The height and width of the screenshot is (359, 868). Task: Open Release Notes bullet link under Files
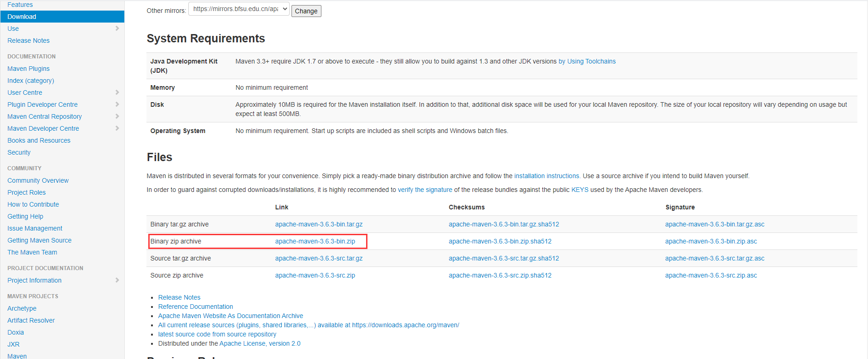180,297
